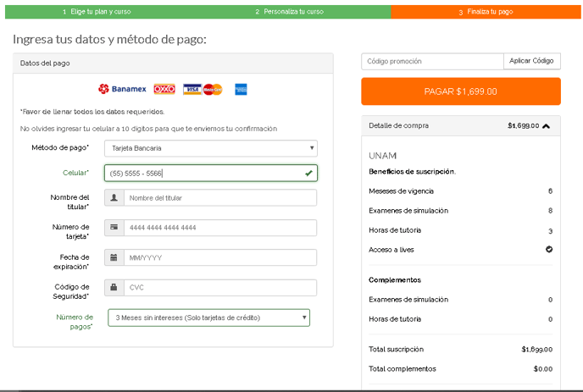583x392 pixels.
Task: Focus the Código promoción input field
Action: tap(432, 61)
